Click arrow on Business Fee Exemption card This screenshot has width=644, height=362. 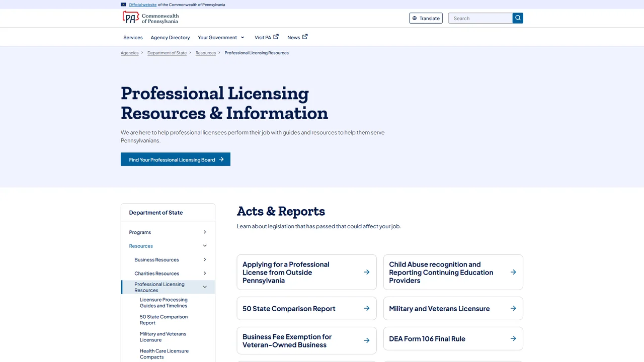click(x=367, y=340)
